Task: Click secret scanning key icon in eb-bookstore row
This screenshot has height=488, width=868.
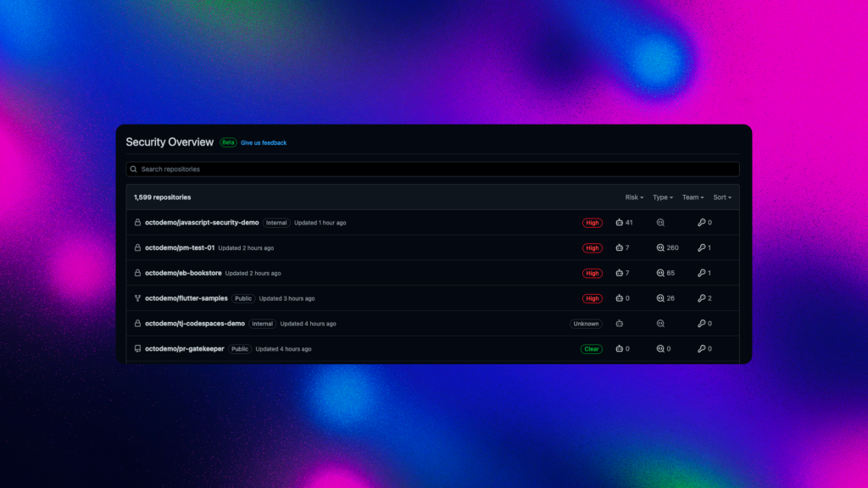Action: click(x=701, y=273)
